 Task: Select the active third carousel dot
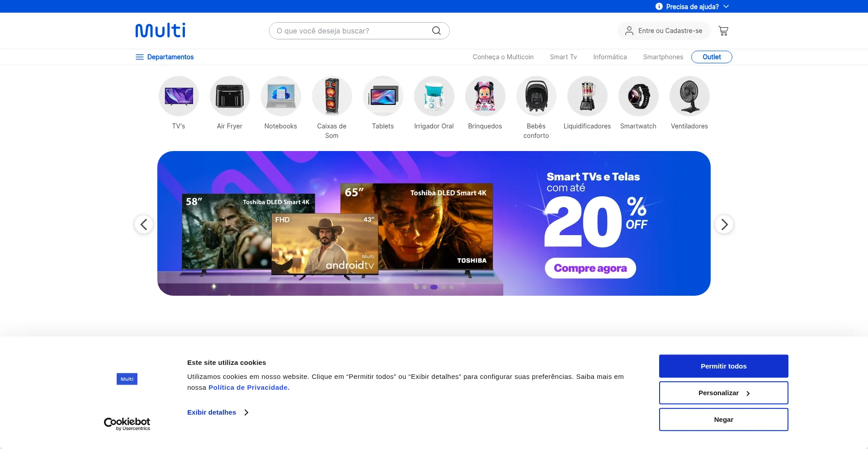tap(434, 287)
